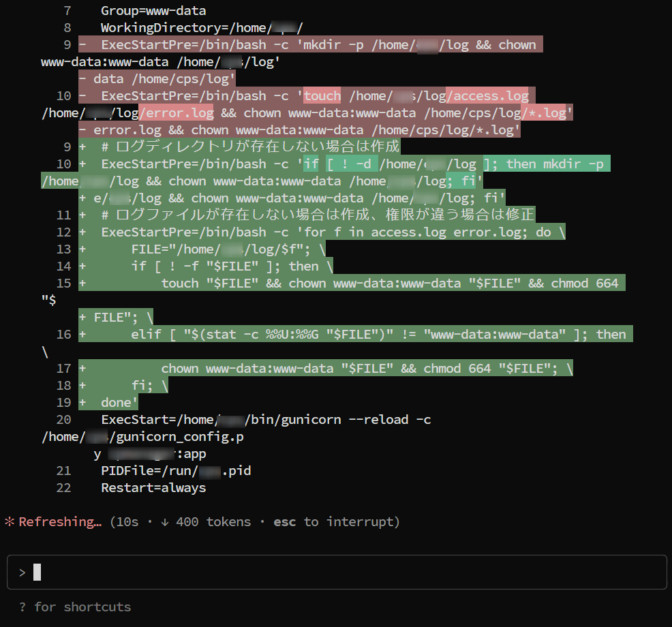Click the plus marker beside done' line
Image resolution: width=672 pixels, height=627 pixels.
click(82, 403)
